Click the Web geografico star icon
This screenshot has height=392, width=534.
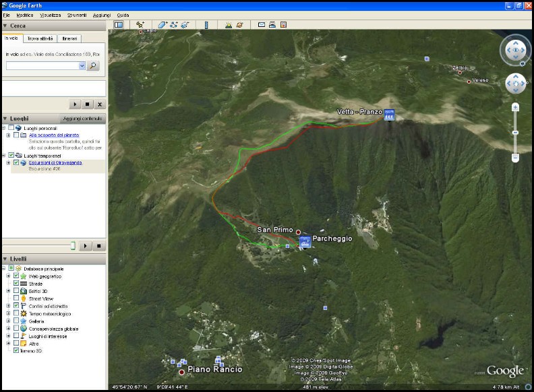pos(23,276)
